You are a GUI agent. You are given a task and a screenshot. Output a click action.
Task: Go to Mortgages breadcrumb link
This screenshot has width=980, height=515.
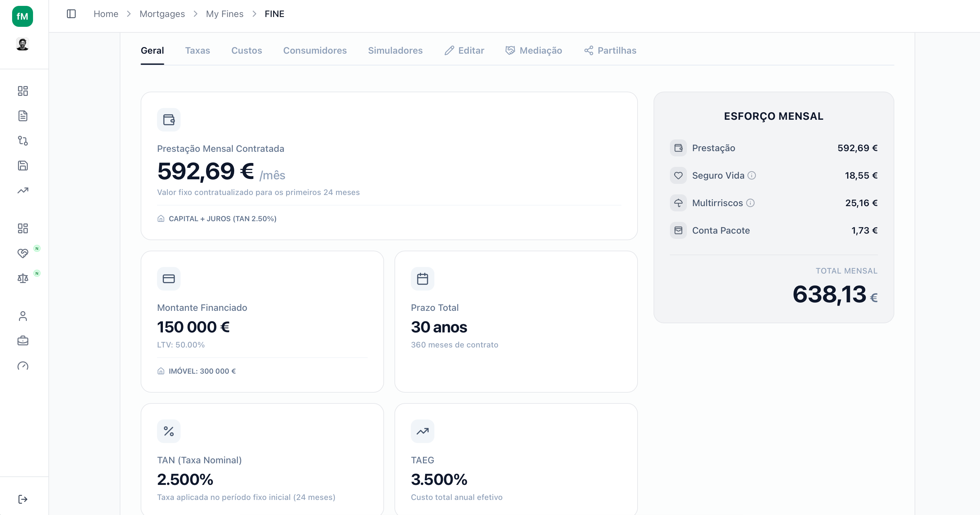pyautogui.click(x=162, y=14)
